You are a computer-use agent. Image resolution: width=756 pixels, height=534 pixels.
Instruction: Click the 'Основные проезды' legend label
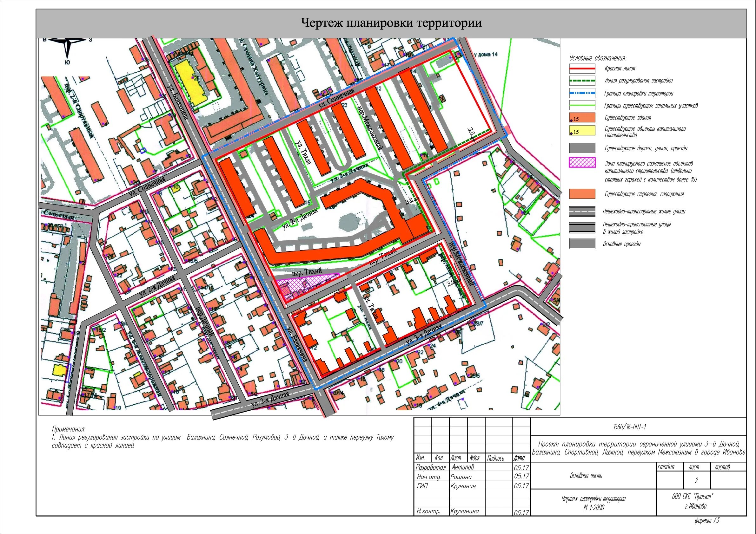click(622, 244)
